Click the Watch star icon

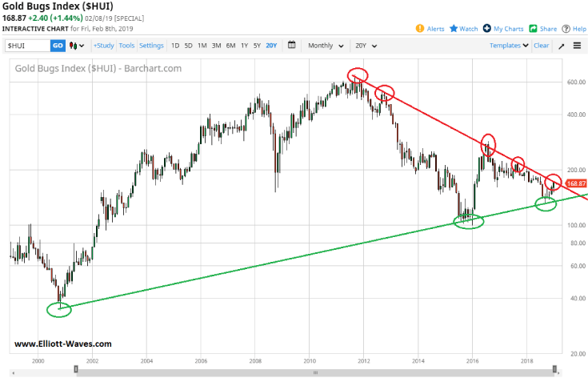point(454,29)
